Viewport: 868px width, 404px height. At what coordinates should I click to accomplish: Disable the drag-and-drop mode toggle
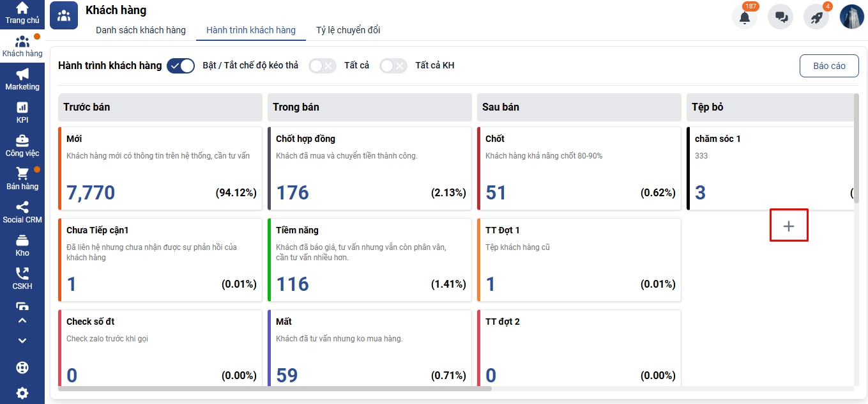point(181,66)
